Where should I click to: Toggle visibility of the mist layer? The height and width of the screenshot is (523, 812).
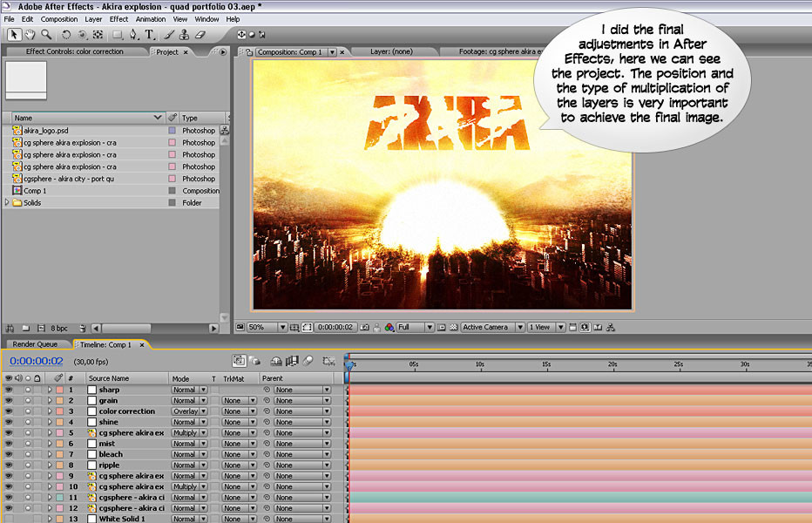[x=9, y=444]
